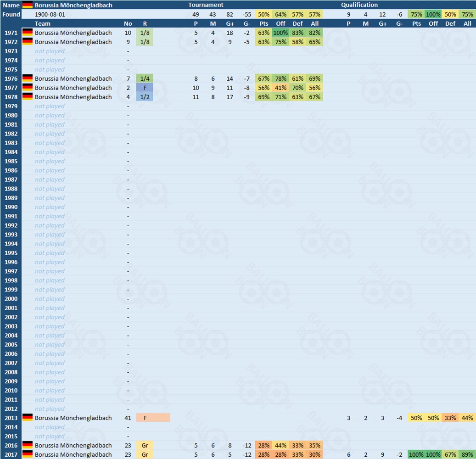Click the green 100% Off cell in 1971 row

click(x=280, y=33)
